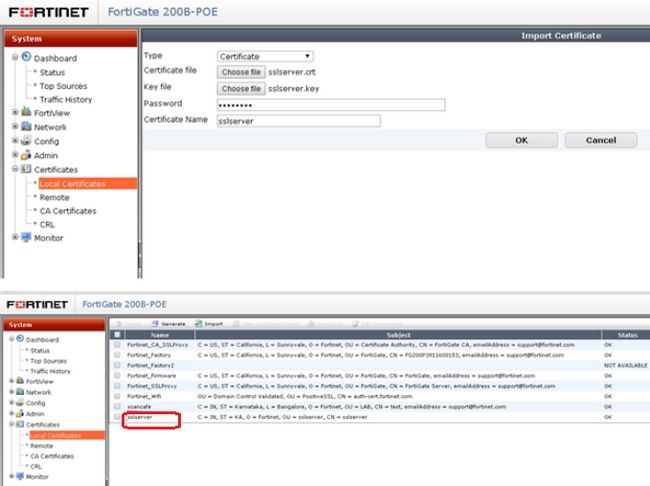Click Admin user icon on Import Certificate page
Screen dimensions: 650x486
[x=26, y=155]
